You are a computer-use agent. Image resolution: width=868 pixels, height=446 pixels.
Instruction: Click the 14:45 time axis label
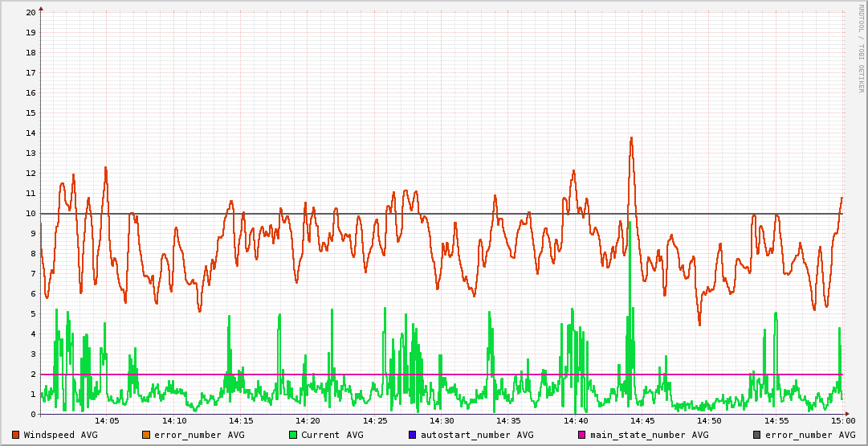coord(642,421)
